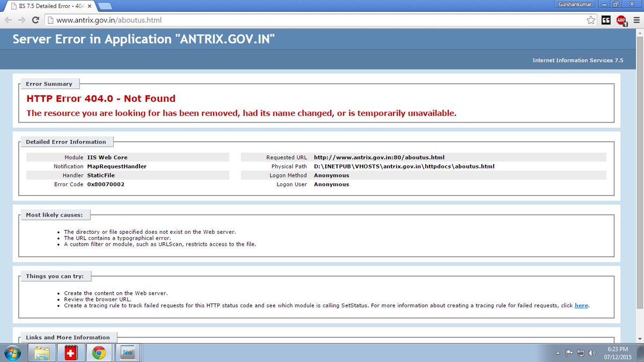Click the 'HTTP Error 404.0 - Not Found' heading

(101, 99)
